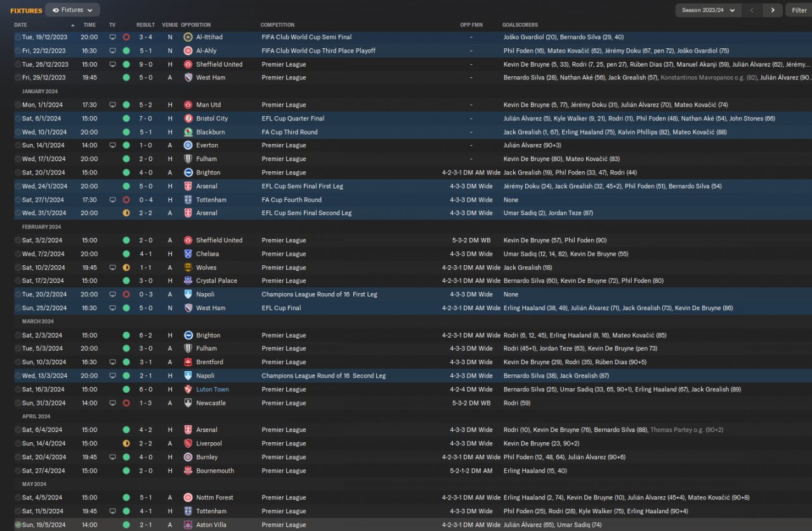Click the Brentford club badge

point(188,362)
